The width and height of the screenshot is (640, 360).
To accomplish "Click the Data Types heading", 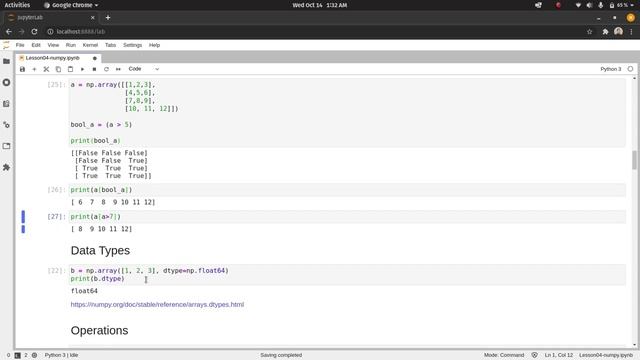I will pos(100,251).
